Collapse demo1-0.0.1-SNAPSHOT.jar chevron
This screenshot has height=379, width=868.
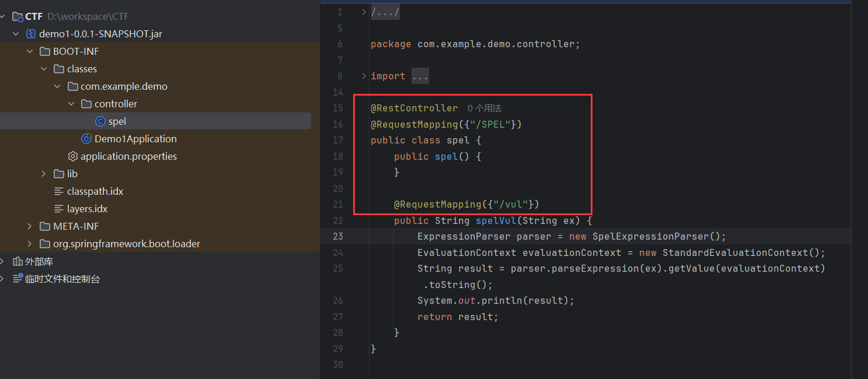click(16, 34)
